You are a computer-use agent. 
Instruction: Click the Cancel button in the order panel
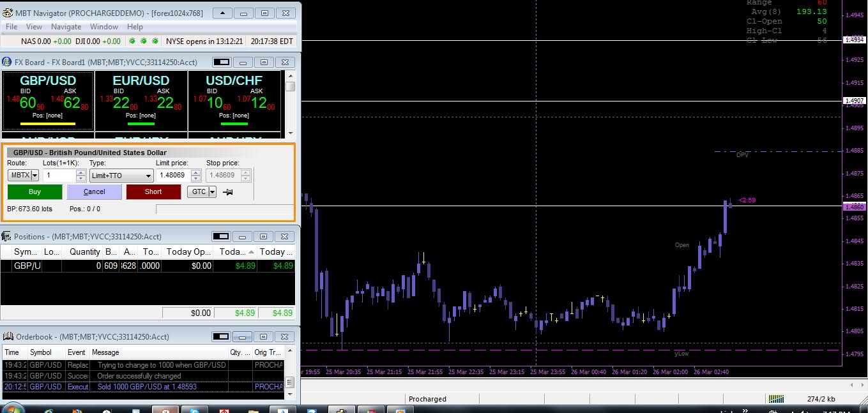point(94,191)
